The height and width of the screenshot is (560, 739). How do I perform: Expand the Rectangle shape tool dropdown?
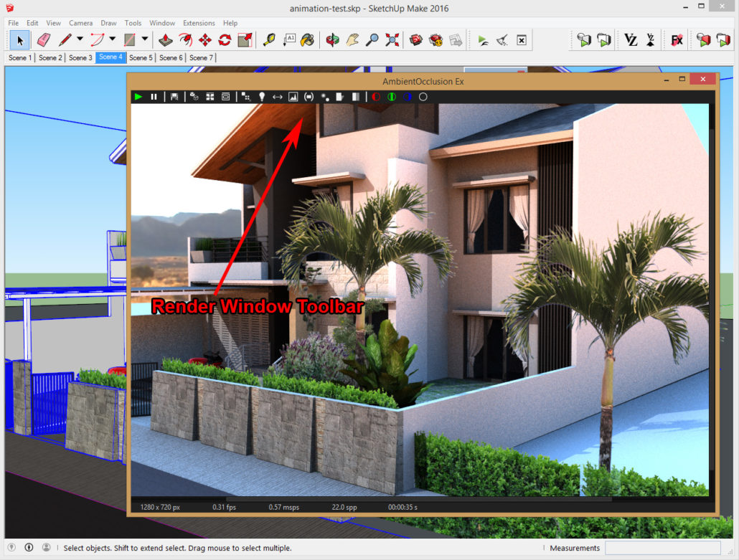pyautogui.click(x=145, y=39)
